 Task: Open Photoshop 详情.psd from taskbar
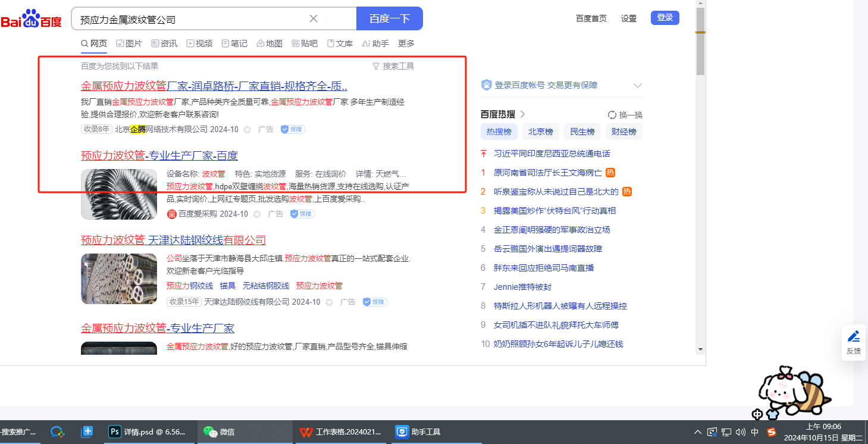click(x=148, y=432)
